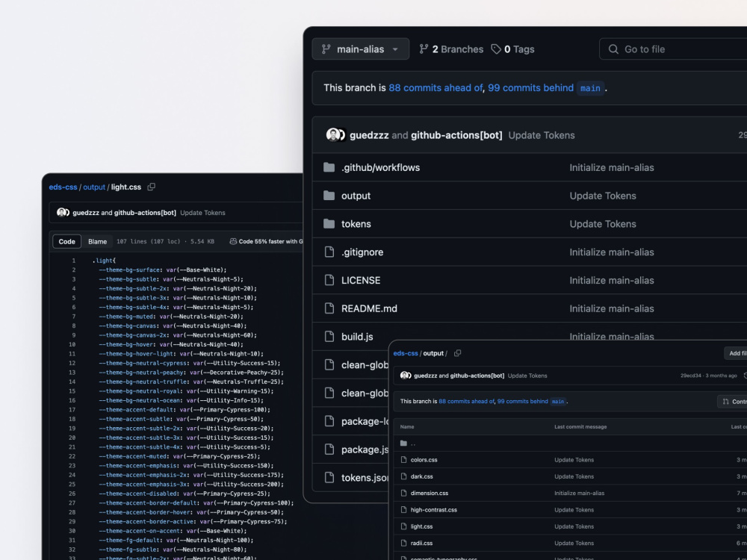Open the tokens.json file
Image resolution: width=747 pixels, height=560 pixels.
[x=365, y=478]
